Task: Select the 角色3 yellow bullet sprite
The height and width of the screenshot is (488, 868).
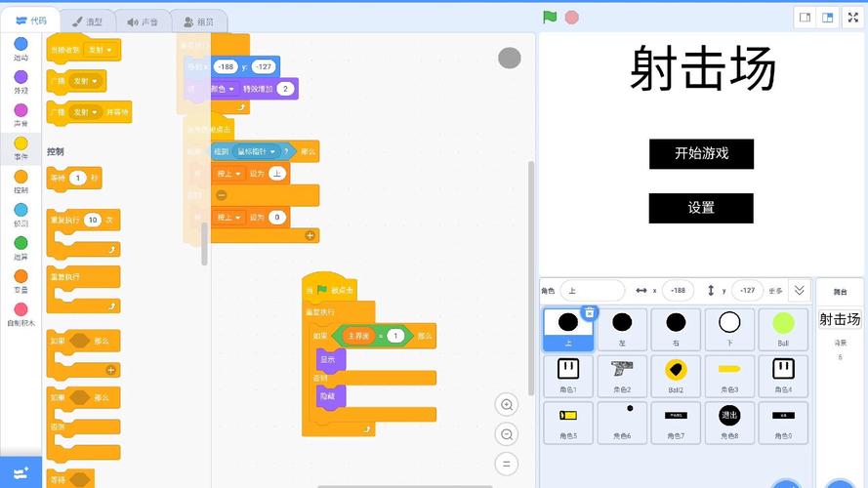Action: point(729,376)
